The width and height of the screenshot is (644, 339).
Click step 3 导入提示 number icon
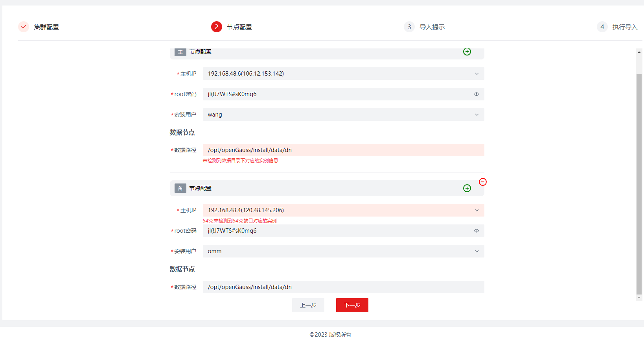pos(409,27)
